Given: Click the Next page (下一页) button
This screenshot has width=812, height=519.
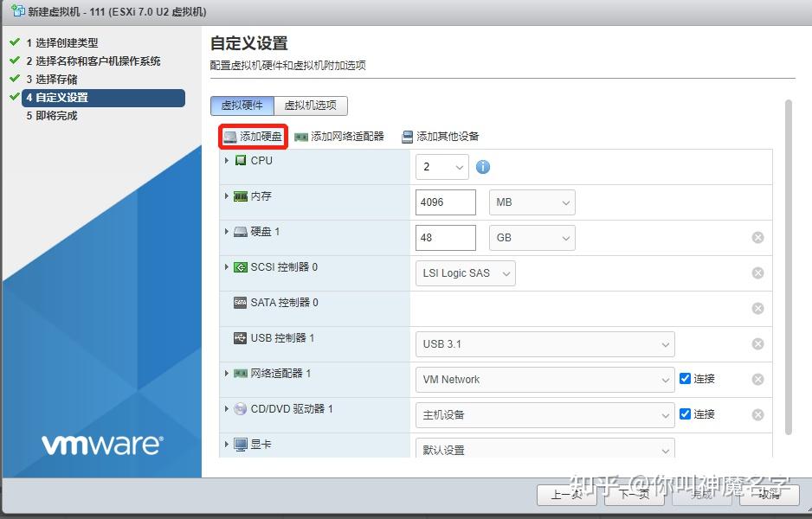Looking at the screenshot, I should [634, 495].
